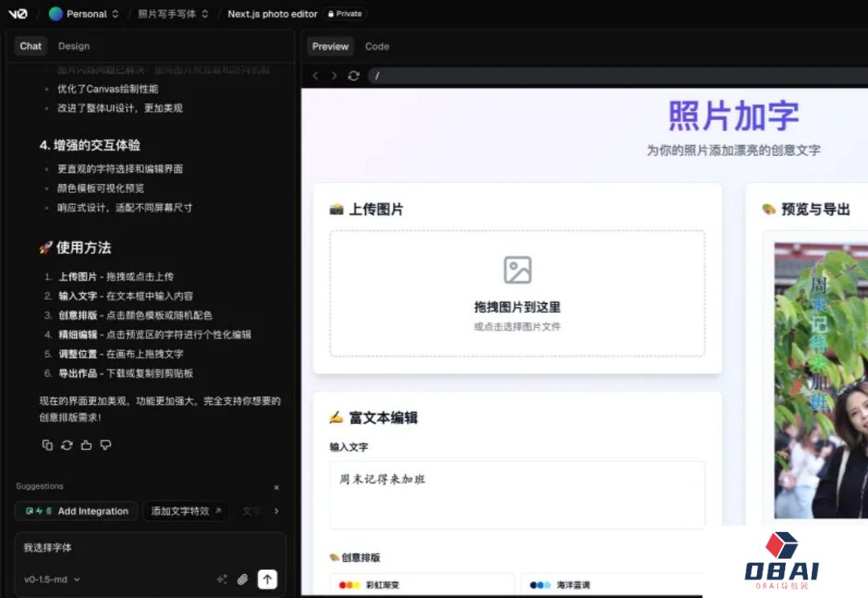This screenshot has height=598, width=868.
Task: Give the response a thumbs down
Action: click(x=106, y=445)
